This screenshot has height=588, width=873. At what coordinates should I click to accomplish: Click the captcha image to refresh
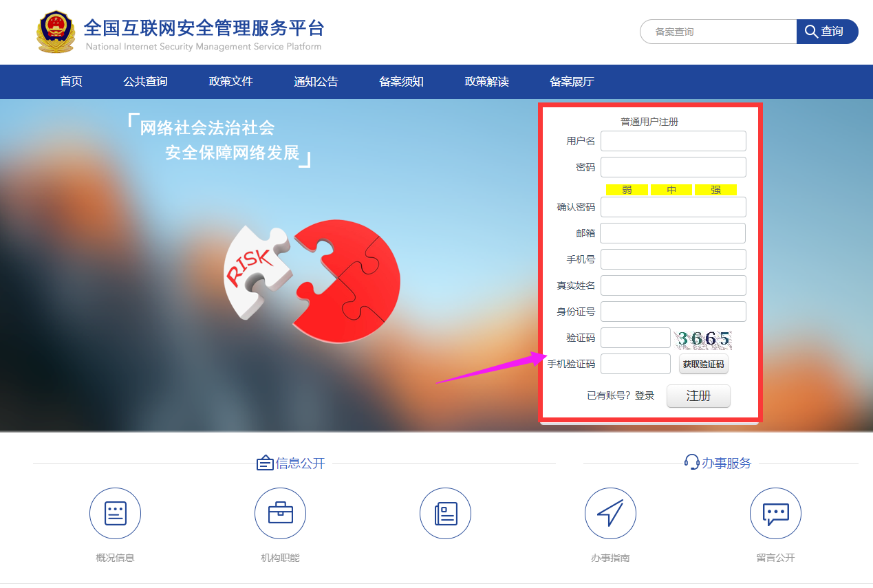[x=703, y=338]
